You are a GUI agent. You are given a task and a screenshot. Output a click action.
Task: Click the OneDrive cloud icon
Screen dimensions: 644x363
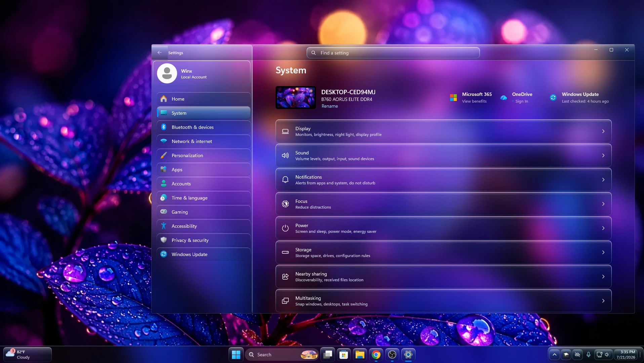[504, 98]
